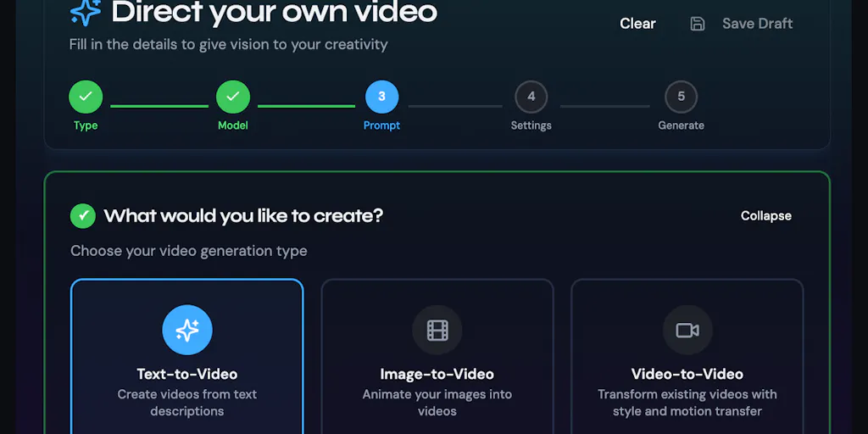Select the Image-to-Video film strip icon
This screenshot has width=868, height=434.
pyautogui.click(x=437, y=330)
